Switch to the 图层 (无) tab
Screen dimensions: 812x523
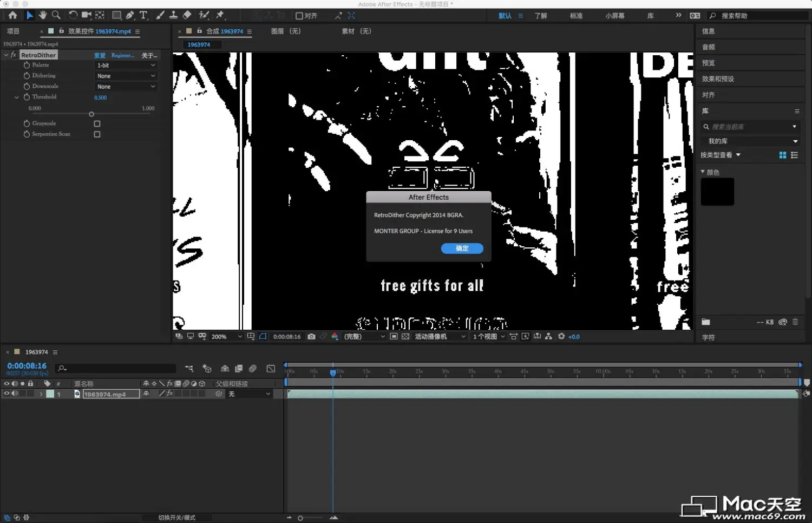pos(286,31)
